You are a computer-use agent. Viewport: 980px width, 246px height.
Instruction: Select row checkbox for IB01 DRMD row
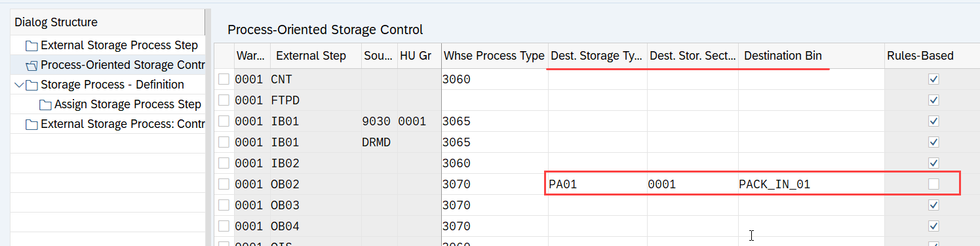[224, 142]
